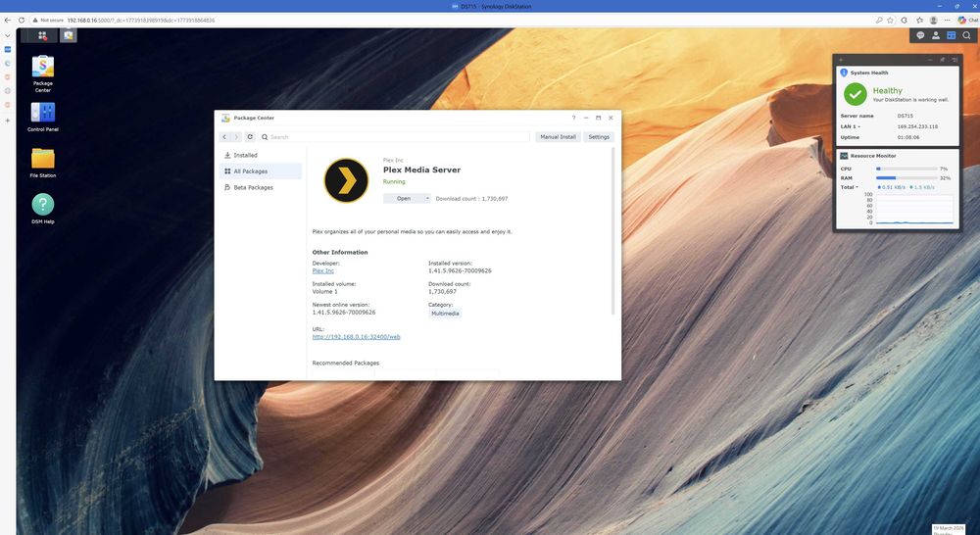980x535 pixels.
Task: Click the Package Center forward arrow
Action: pyautogui.click(x=236, y=137)
